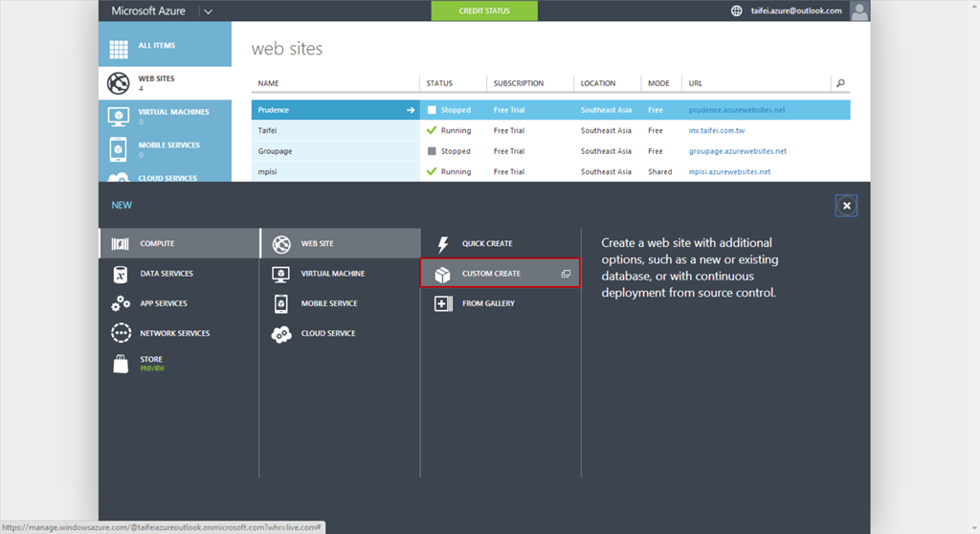Click the Compute category icon
Screen dimensions: 980x534
click(x=120, y=244)
